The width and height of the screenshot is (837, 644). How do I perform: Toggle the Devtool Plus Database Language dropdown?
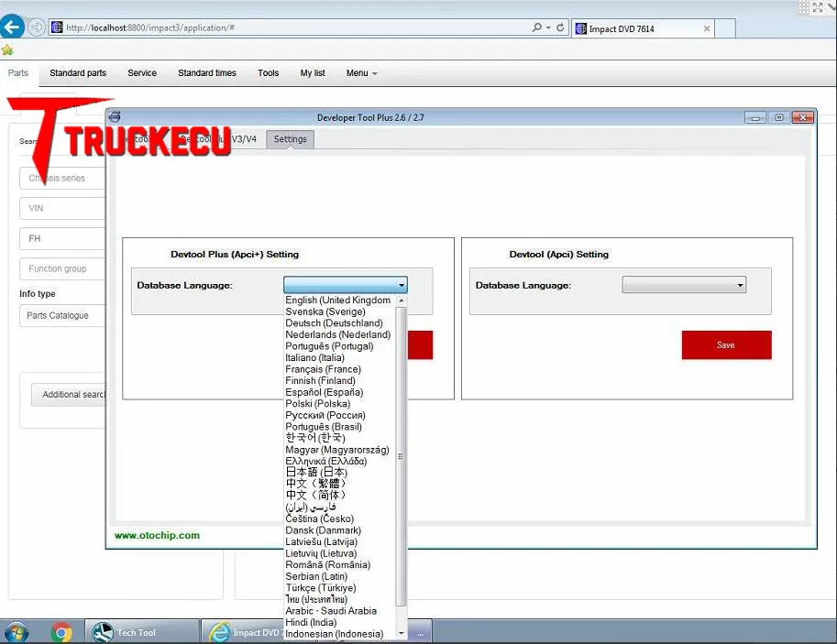[346, 285]
